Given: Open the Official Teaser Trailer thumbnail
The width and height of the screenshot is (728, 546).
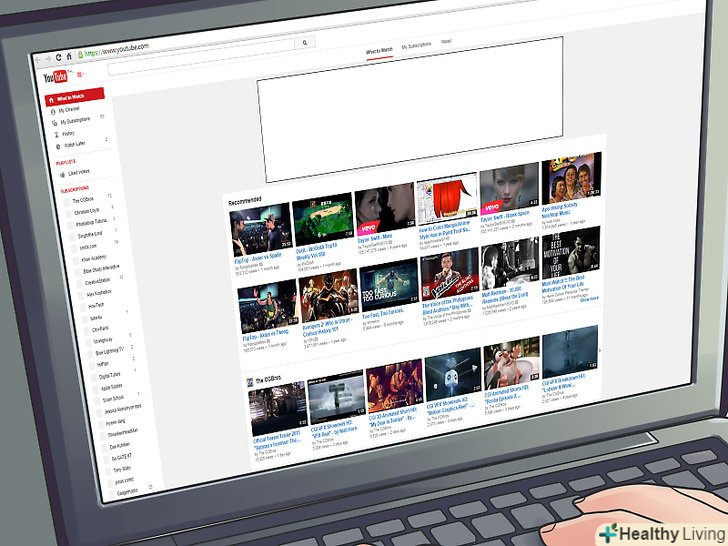Looking at the screenshot, I should point(278,407).
